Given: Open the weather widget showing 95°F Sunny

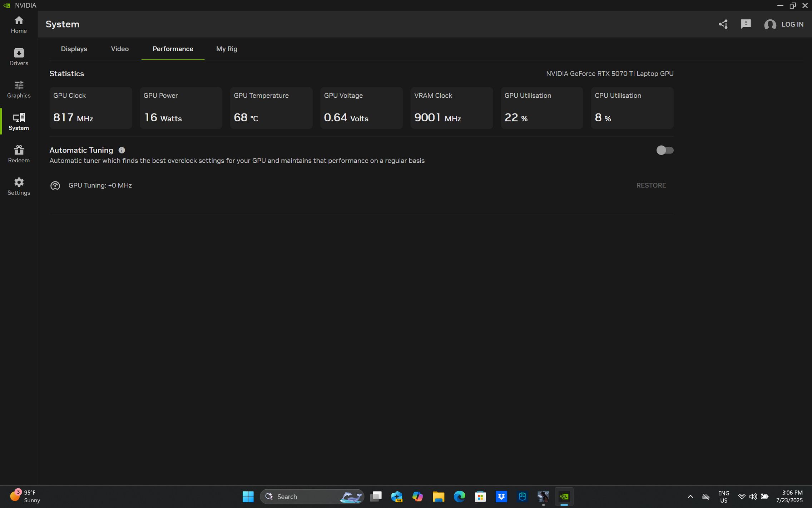Looking at the screenshot, I should [x=25, y=497].
